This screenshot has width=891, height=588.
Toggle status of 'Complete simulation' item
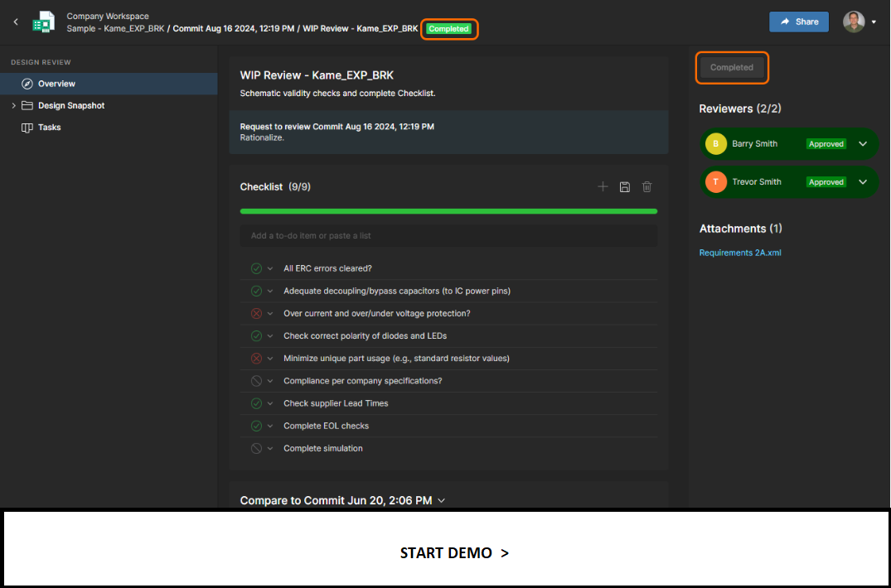[x=256, y=449]
